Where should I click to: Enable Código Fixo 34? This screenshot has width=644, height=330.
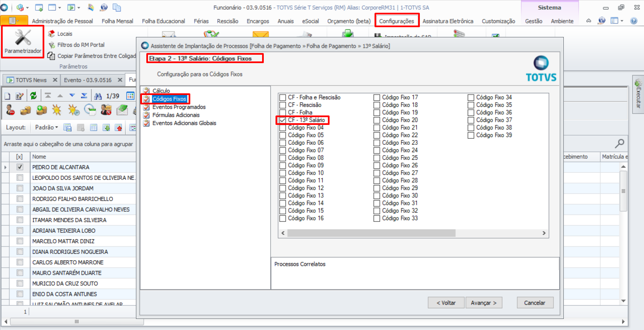click(x=471, y=97)
